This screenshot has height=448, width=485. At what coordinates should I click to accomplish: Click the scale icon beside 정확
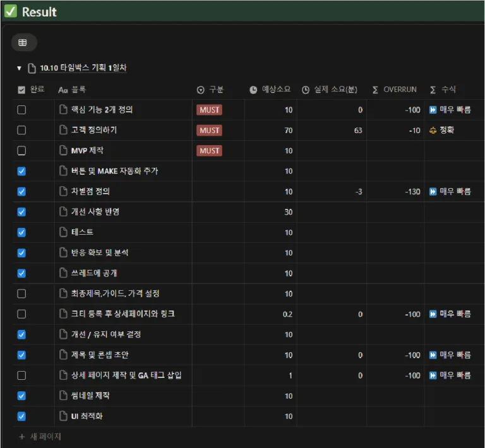click(433, 130)
